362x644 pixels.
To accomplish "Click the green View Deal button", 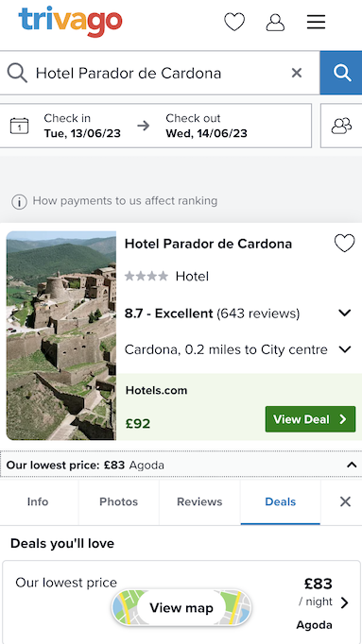I will [x=310, y=419].
